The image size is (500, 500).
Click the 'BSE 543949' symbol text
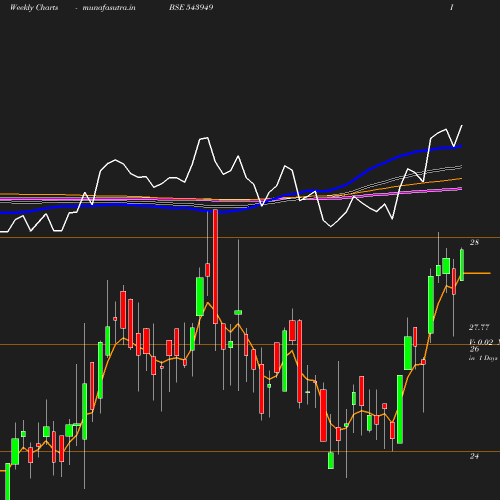tap(191, 7)
